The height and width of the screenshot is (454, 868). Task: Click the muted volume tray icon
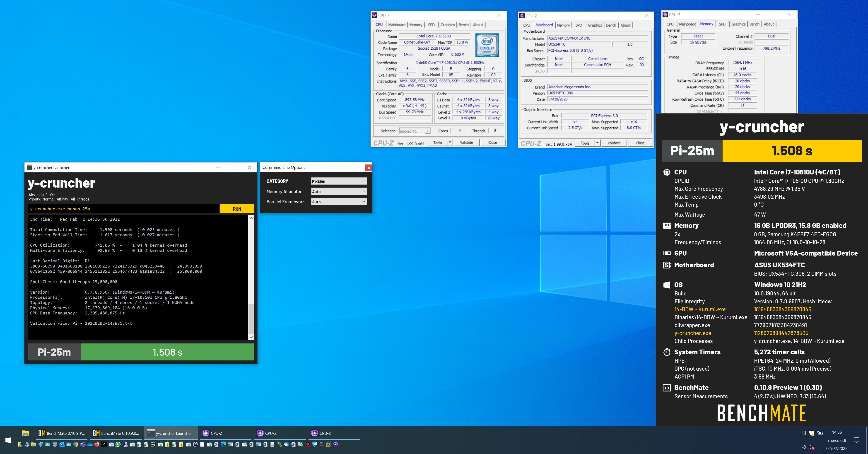812,447
